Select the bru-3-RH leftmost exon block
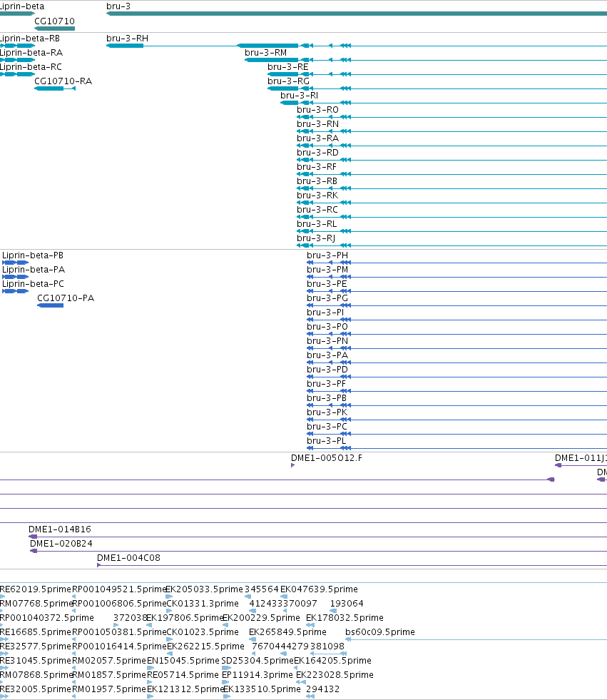607x700 pixels. click(125, 46)
